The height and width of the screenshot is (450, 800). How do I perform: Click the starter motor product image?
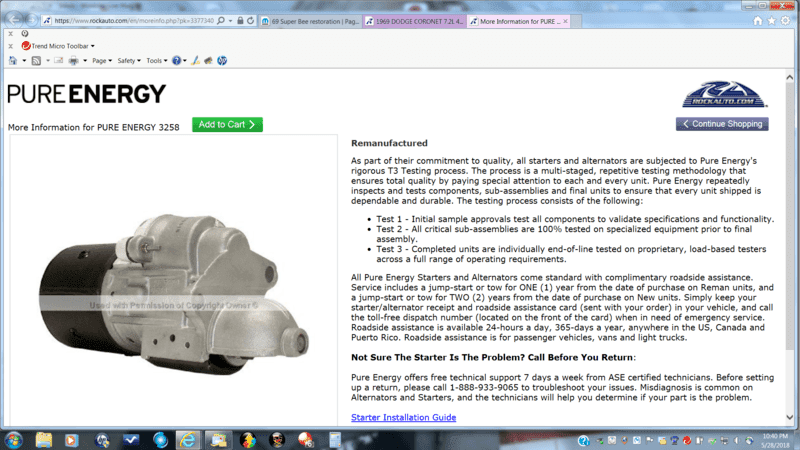click(x=173, y=293)
